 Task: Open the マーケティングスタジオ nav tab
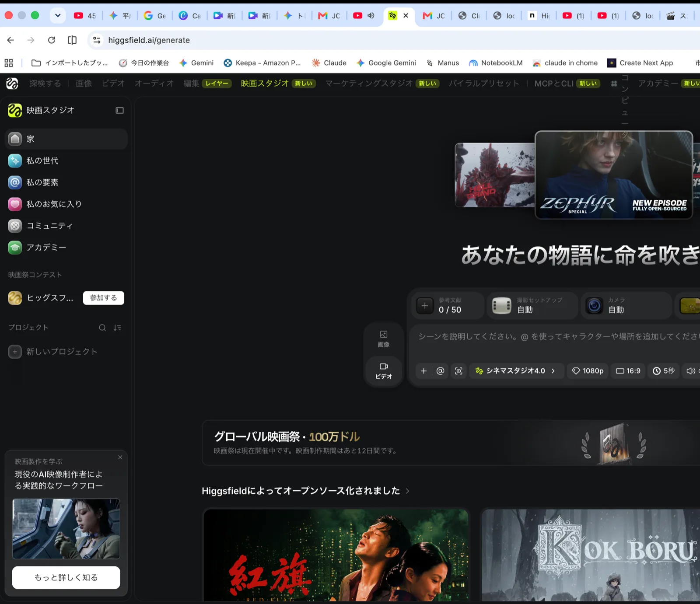tap(369, 83)
